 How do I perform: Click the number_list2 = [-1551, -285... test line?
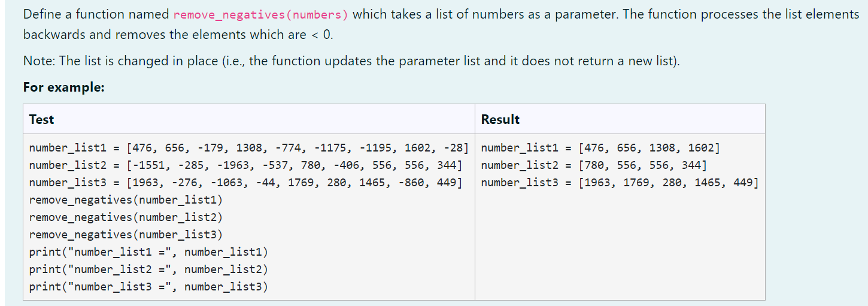[245, 165]
